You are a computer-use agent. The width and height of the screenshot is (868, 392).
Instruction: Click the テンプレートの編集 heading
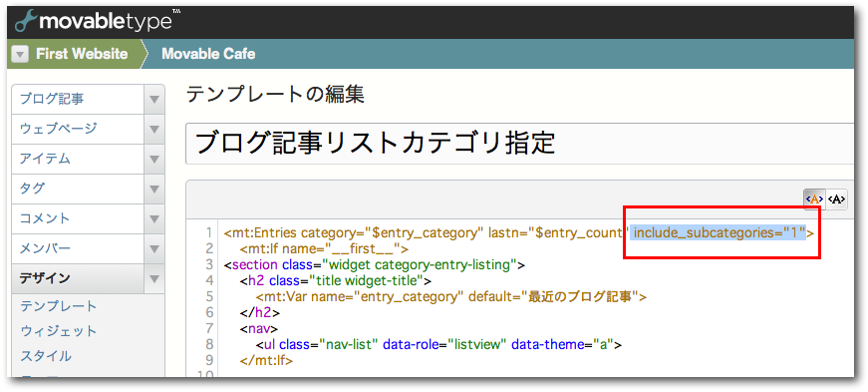[x=275, y=95]
